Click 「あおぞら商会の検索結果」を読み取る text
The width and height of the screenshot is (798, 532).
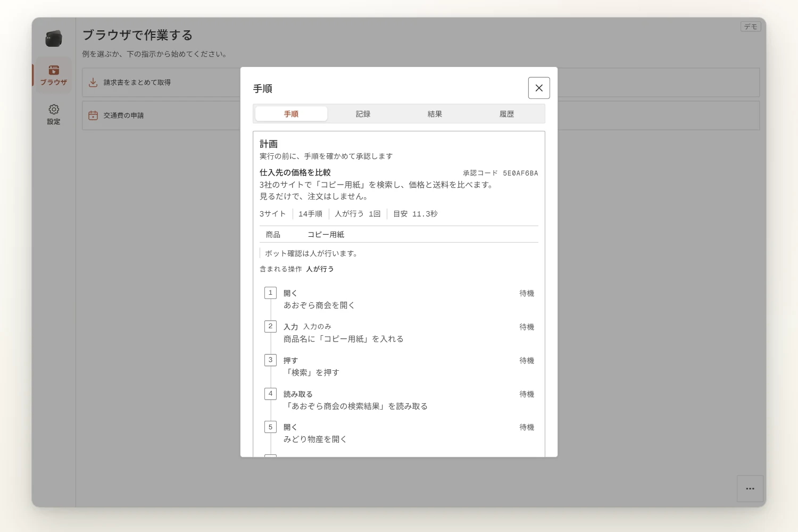(x=355, y=406)
